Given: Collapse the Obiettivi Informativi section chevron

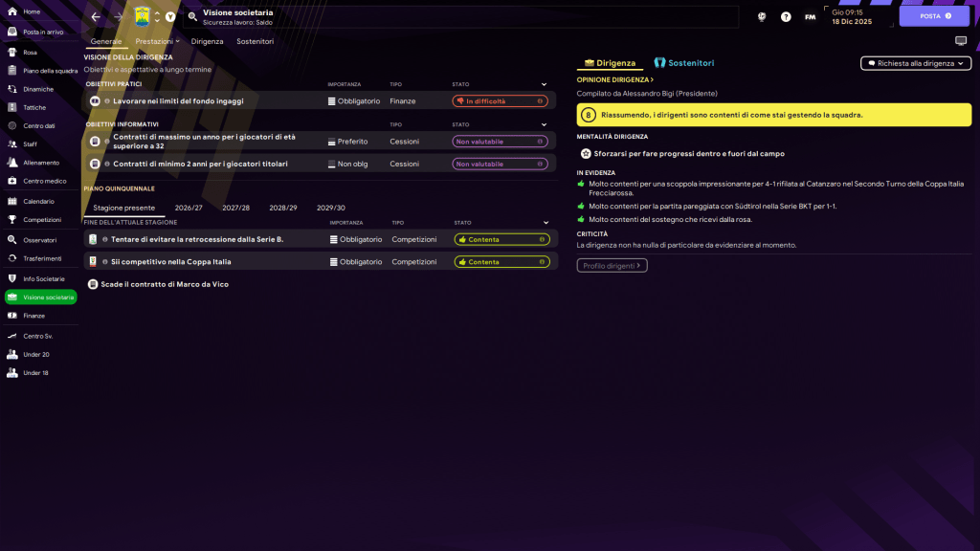Looking at the screenshot, I should [x=544, y=124].
